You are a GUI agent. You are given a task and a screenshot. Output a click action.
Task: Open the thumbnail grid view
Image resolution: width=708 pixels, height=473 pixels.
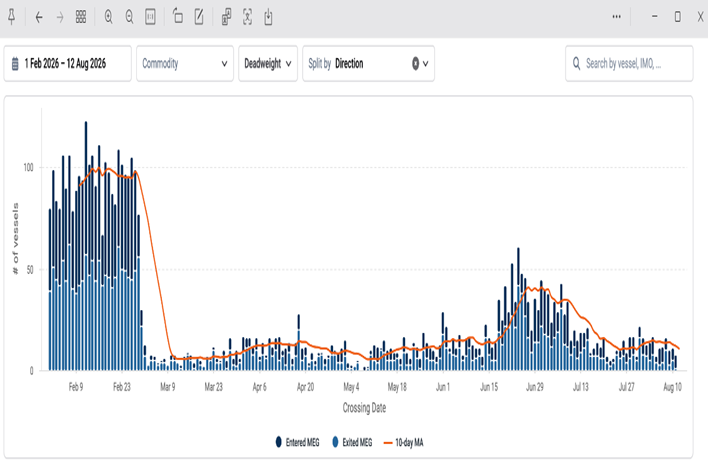81,17
